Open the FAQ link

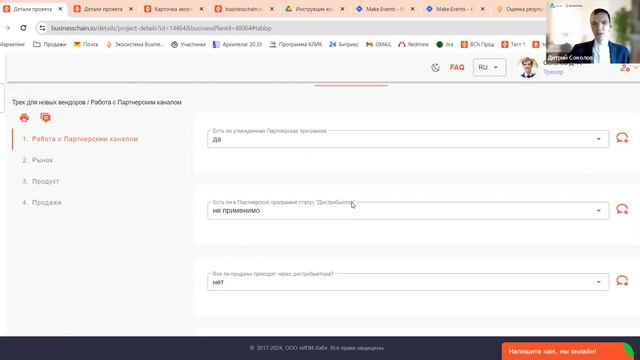point(457,67)
